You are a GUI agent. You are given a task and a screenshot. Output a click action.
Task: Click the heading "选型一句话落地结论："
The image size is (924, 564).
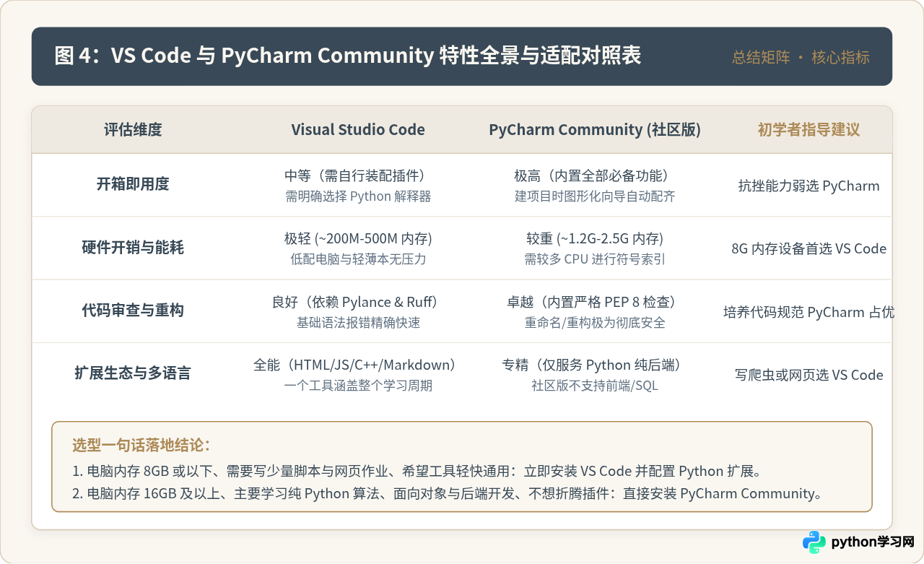(141, 445)
